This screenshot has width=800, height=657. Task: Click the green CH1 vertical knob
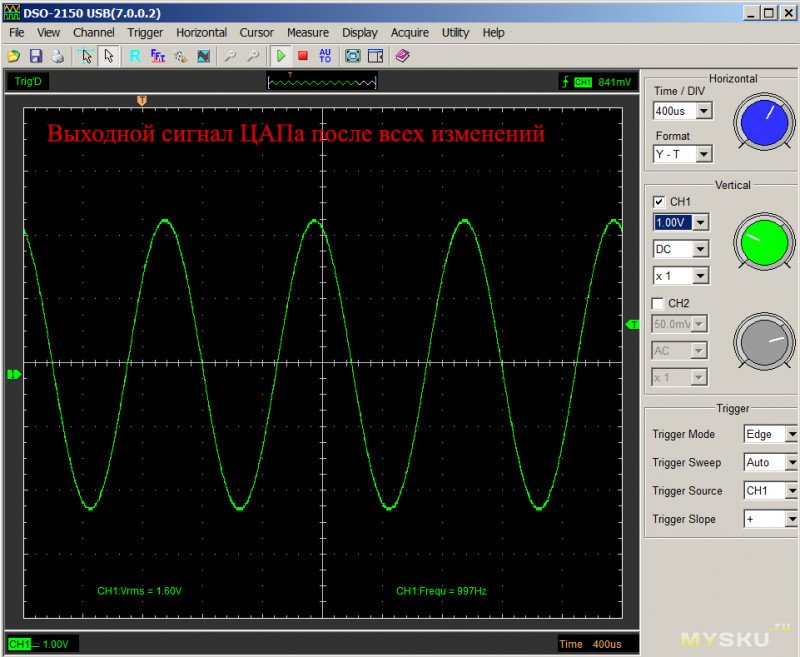tap(764, 241)
